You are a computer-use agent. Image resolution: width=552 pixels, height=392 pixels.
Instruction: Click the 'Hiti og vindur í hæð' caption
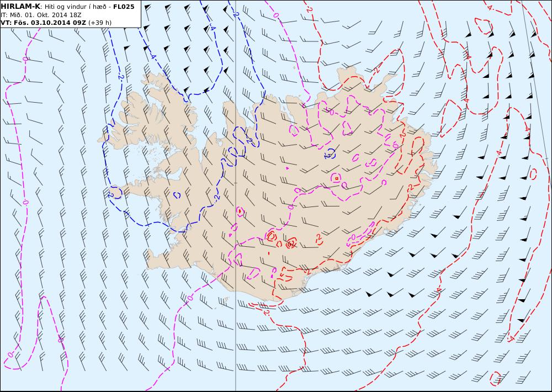click(x=75, y=7)
